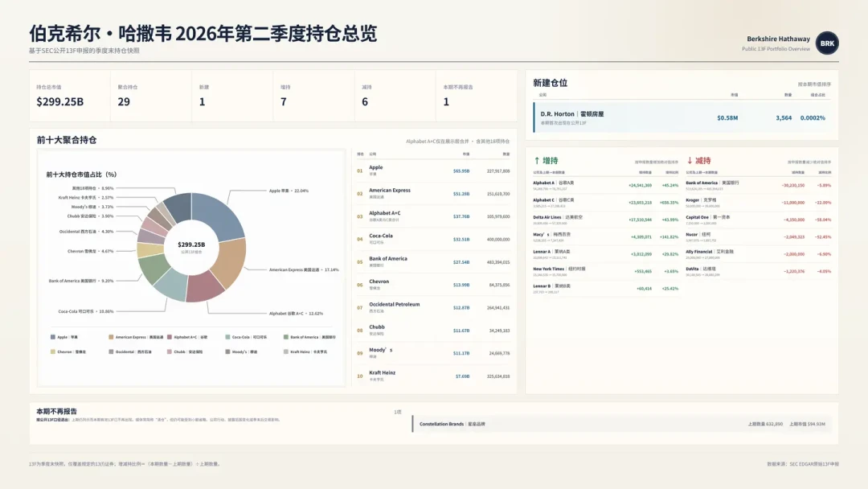Select the Bank of America legend swatch
The width and height of the screenshot is (868, 489).
pos(285,337)
